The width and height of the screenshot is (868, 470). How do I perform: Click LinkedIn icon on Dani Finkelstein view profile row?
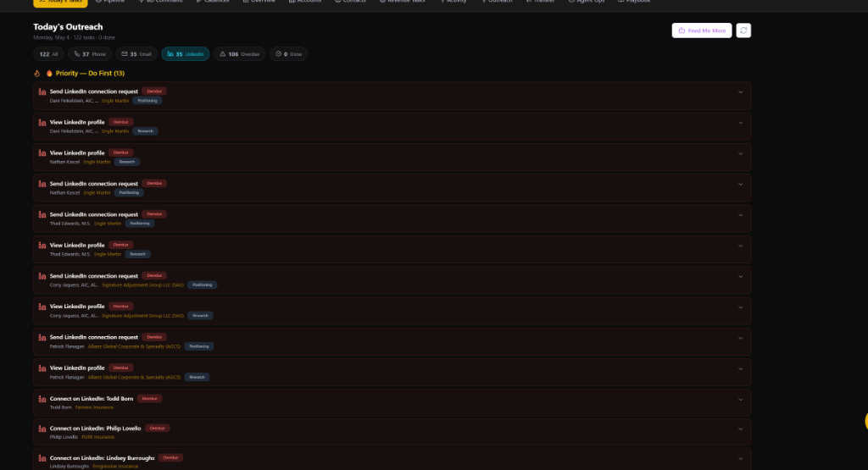(42, 123)
